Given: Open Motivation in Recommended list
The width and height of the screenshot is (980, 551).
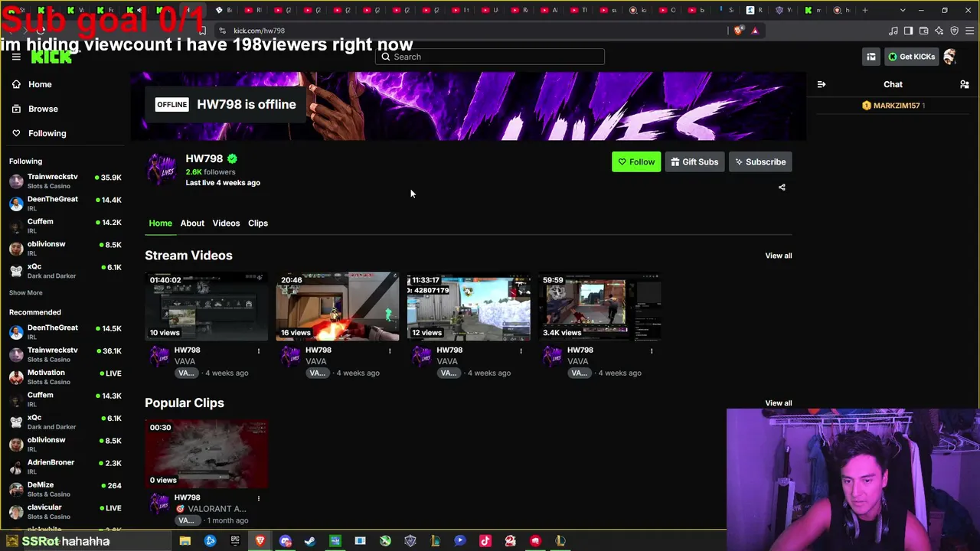Looking at the screenshot, I should [x=65, y=377].
